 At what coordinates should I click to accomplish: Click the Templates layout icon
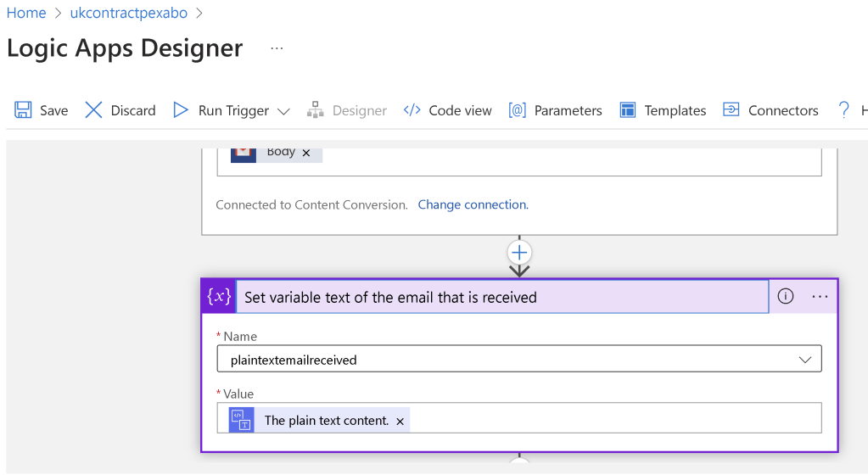point(627,110)
